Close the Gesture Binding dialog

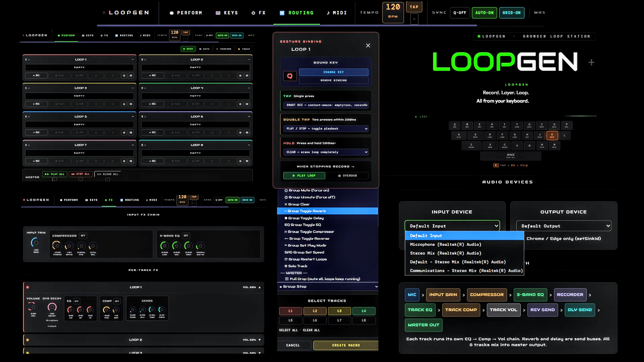[368, 45]
